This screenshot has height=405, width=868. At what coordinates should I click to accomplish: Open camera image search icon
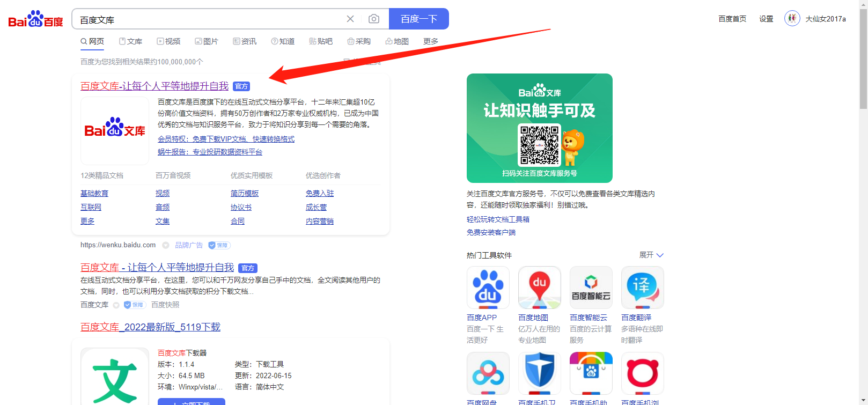tap(374, 19)
